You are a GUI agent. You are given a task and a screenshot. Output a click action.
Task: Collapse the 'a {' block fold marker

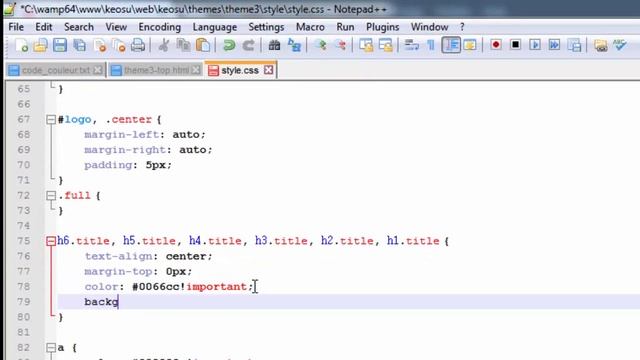(x=51, y=348)
